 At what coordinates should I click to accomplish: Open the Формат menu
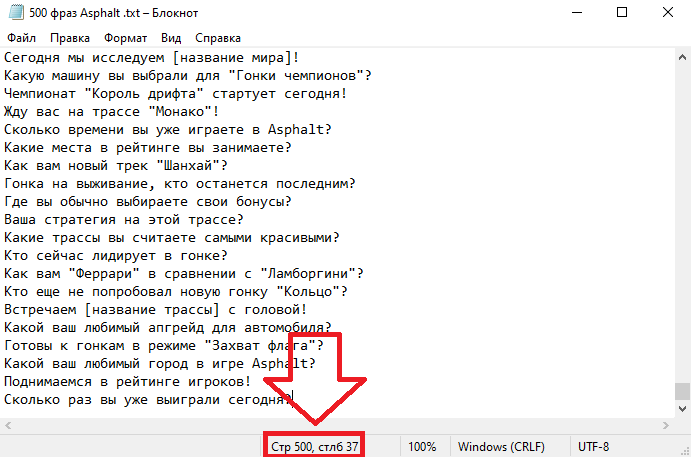point(126,38)
